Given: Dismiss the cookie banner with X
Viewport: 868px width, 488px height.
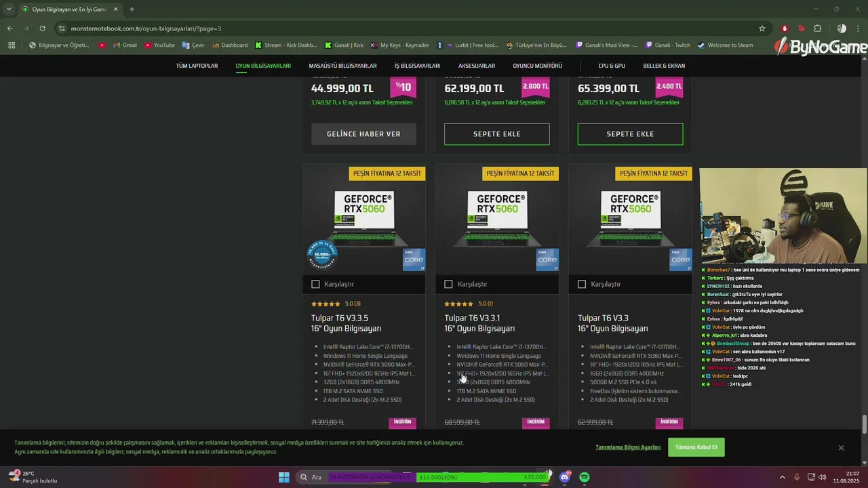Looking at the screenshot, I should click(x=841, y=447).
